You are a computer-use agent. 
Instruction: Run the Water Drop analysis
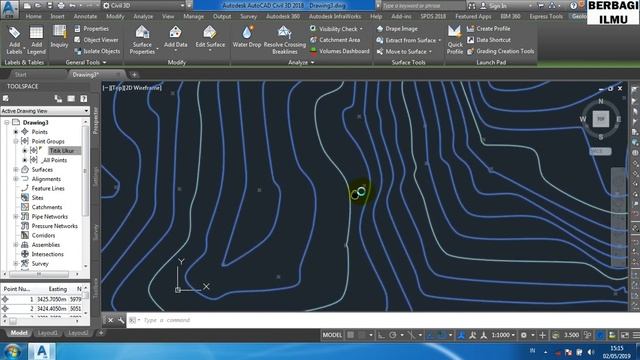(x=247, y=37)
